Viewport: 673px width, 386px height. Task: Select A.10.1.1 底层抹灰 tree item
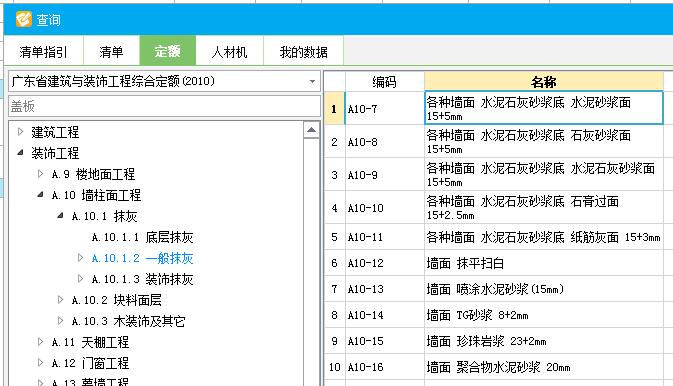point(142,237)
